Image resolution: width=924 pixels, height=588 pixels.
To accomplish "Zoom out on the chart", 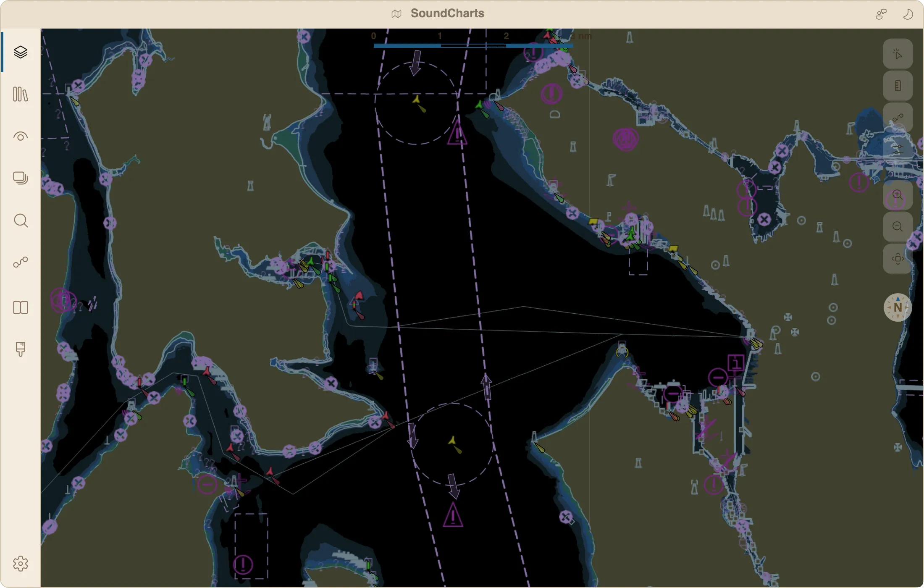I will [898, 227].
